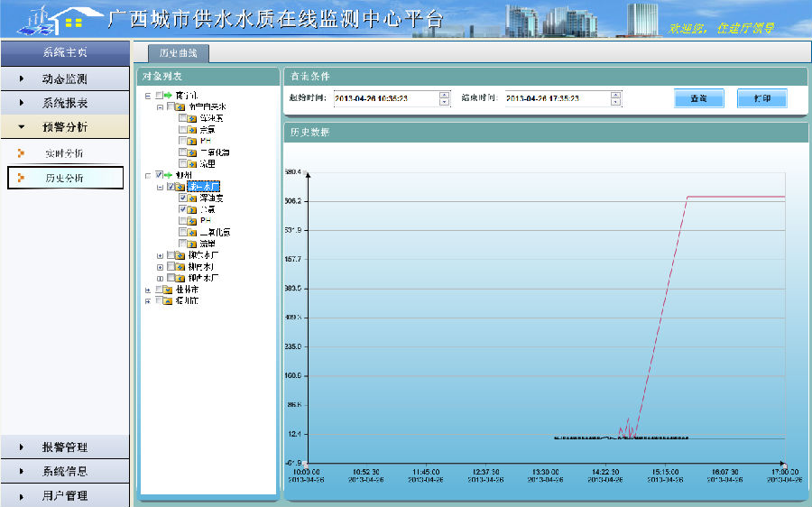Click the orange arrow icon beside 历史分析
812x507 pixels.
pos(21,178)
